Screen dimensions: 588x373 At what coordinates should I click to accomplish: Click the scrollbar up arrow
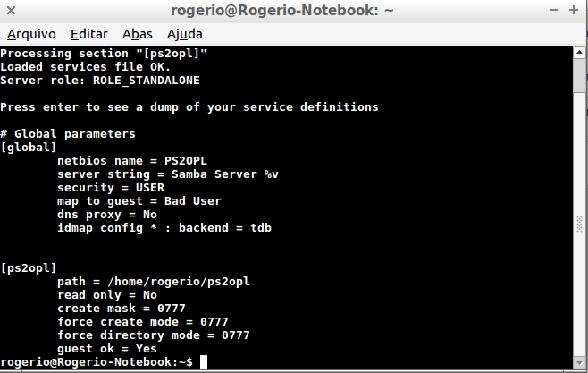coord(579,53)
